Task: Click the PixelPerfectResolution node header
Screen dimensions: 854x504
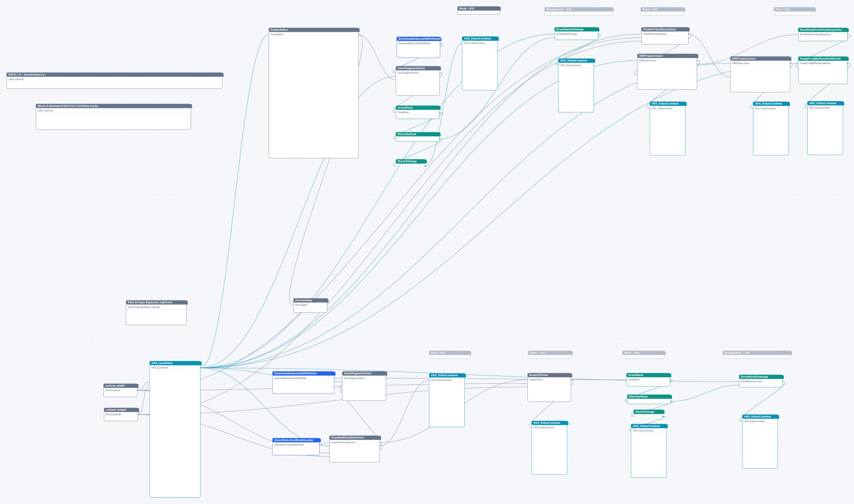Action: (665, 30)
